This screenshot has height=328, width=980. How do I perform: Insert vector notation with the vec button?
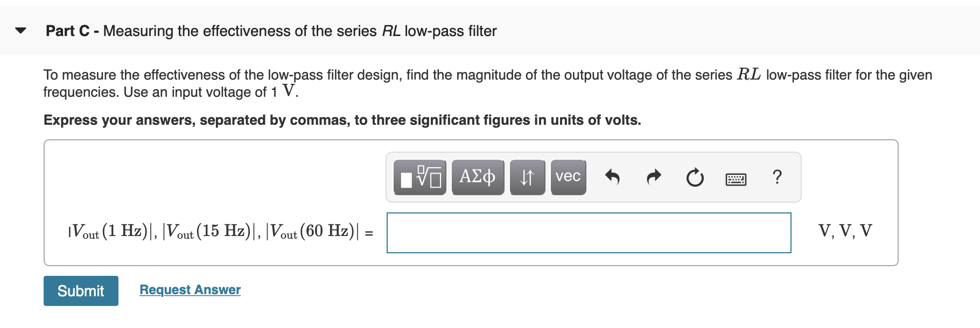[567, 176]
